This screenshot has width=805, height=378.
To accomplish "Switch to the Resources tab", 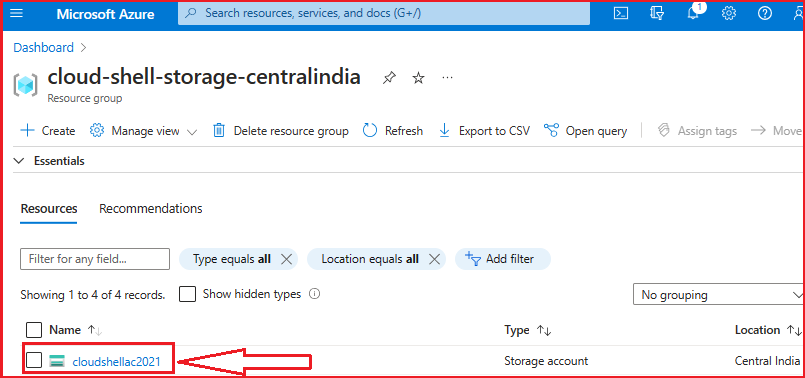I will click(49, 209).
